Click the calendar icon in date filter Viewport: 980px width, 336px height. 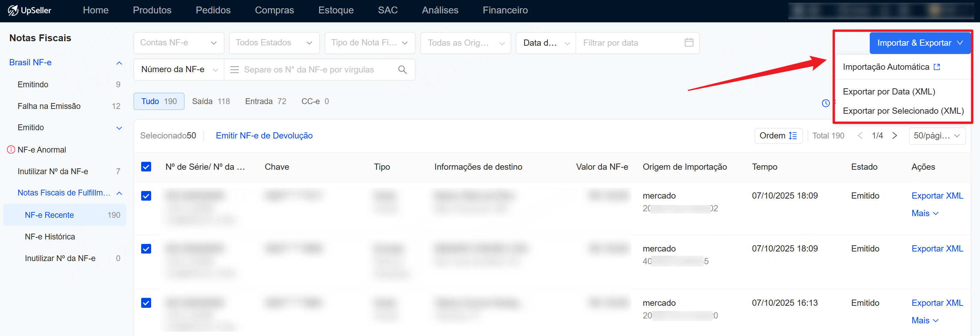pyautogui.click(x=689, y=43)
